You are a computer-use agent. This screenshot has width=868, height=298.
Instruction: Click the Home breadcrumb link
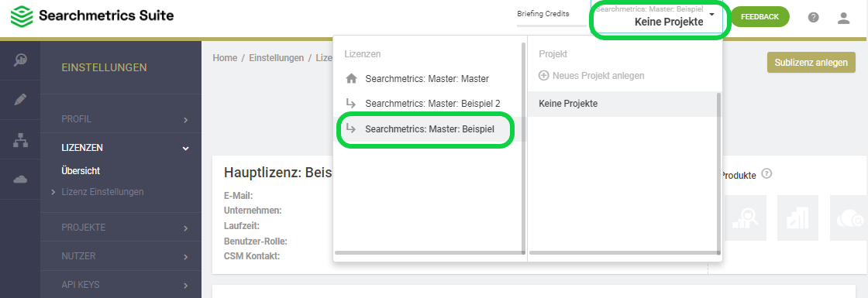tap(225, 57)
